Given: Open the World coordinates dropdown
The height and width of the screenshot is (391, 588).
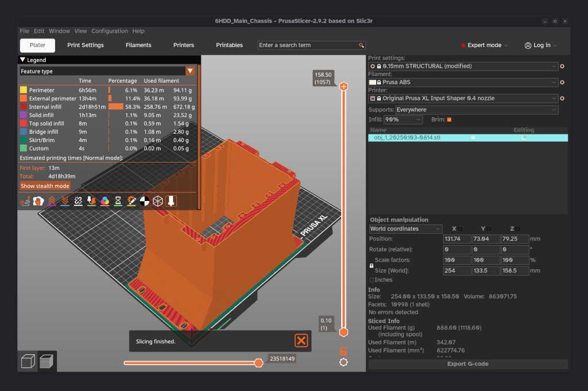Looking at the screenshot, I should coord(405,229).
